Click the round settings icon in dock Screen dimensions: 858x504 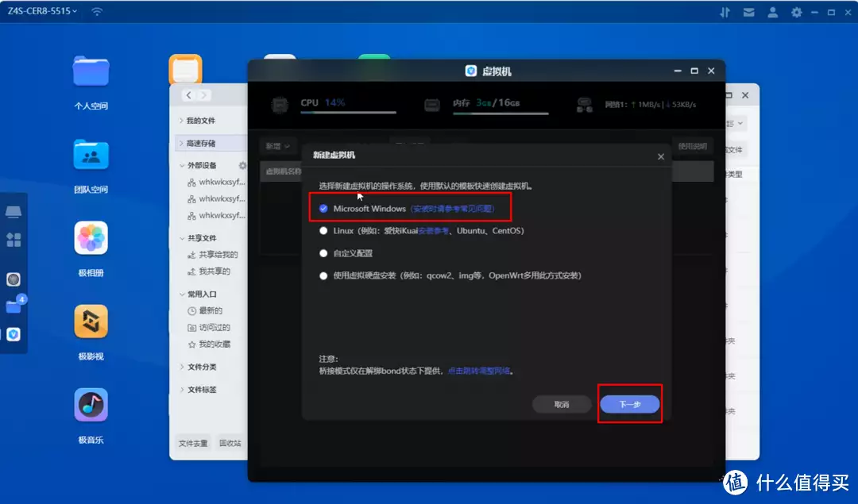click(14, 279)
